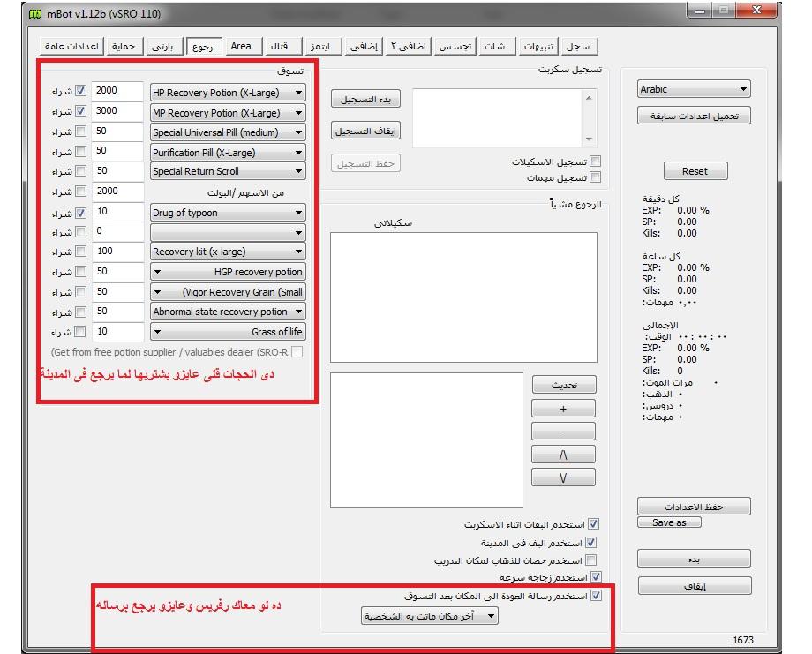Image resolution: width=812 pixels, height=654 pixels.
Task: Click حفظ الاعدادات button
Action: point(694,507)
